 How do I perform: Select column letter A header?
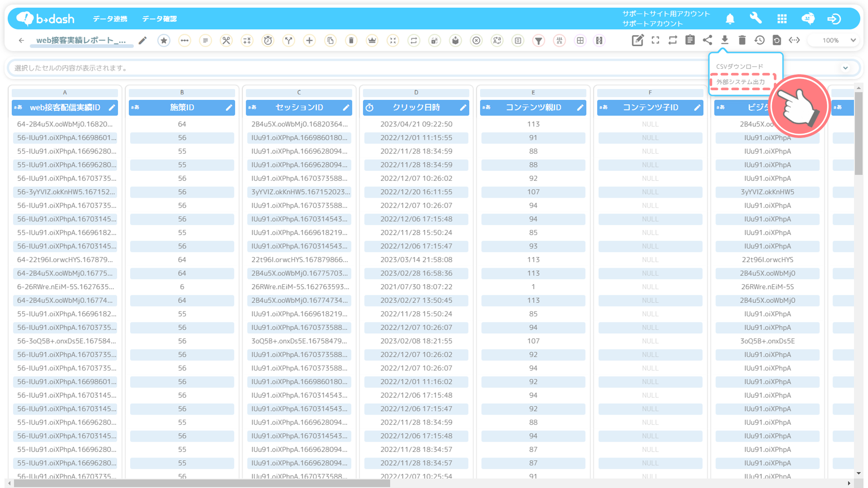click(65, 92)
